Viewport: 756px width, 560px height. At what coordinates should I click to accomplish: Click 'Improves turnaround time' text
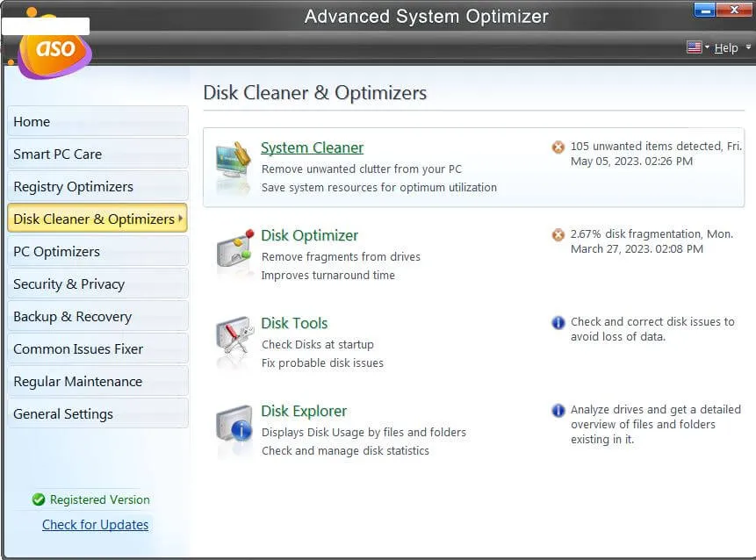[328, 275]
